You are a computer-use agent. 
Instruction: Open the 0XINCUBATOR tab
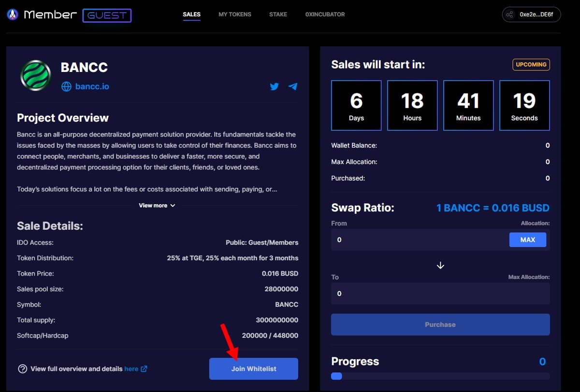(x=325, y=14)
